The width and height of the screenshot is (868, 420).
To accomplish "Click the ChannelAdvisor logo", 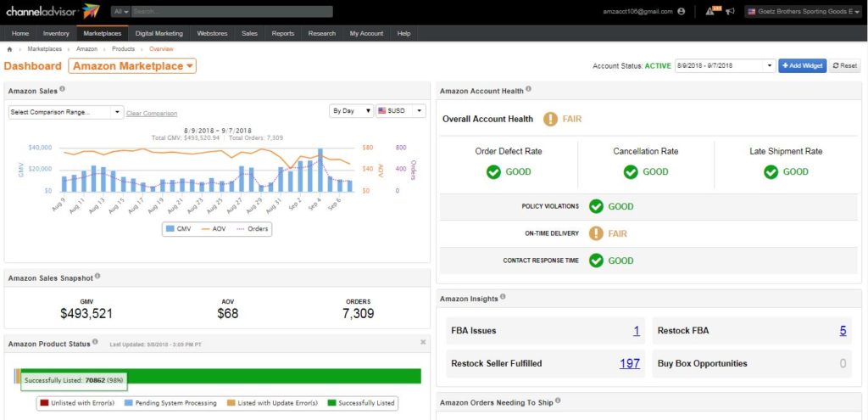I will click(51, 11).
